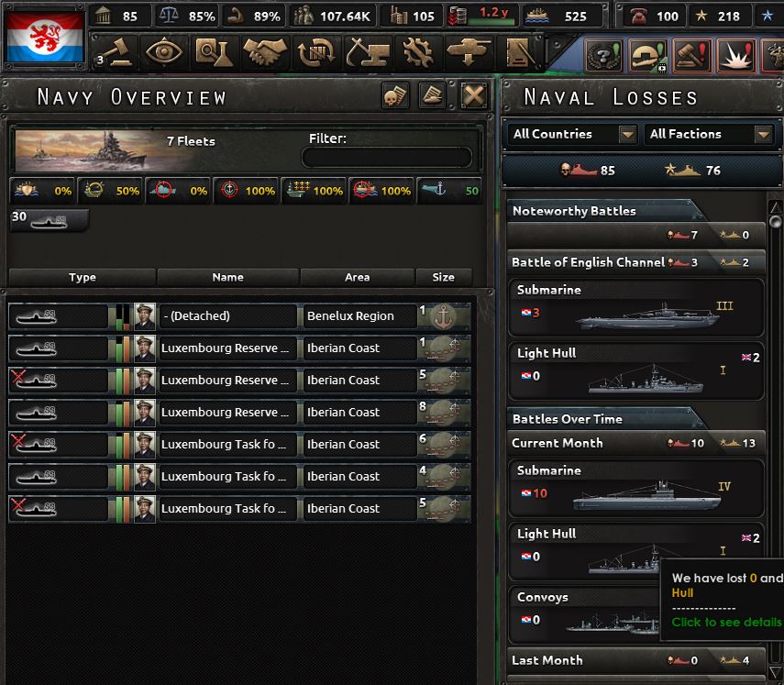Click the naval losses scrollbar handle
784x685 pixels.
point(776,222)
